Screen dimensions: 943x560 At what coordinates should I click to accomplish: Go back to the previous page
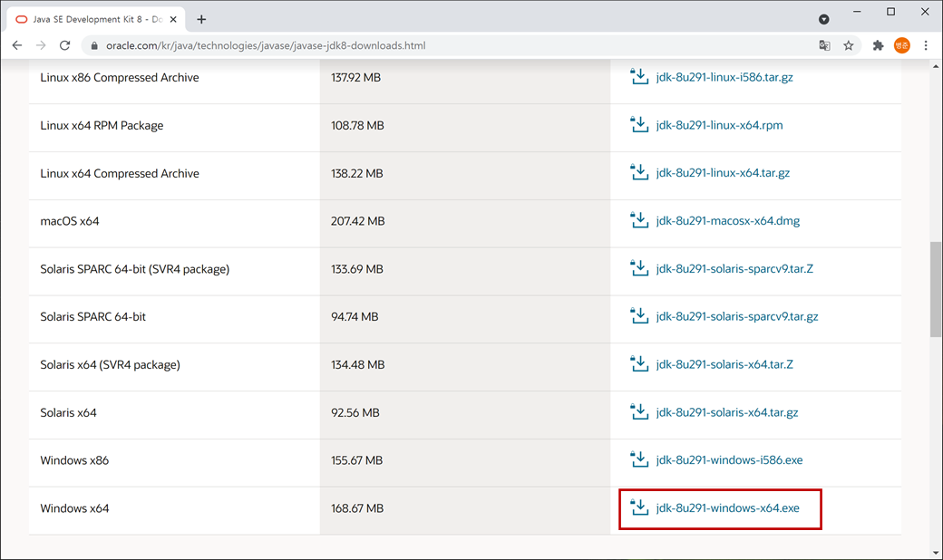click(x=17, y=45)
